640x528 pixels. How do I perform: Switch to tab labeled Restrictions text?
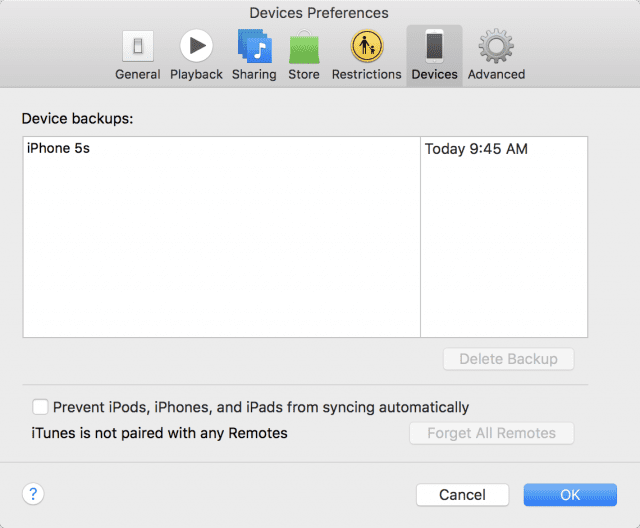366,74
